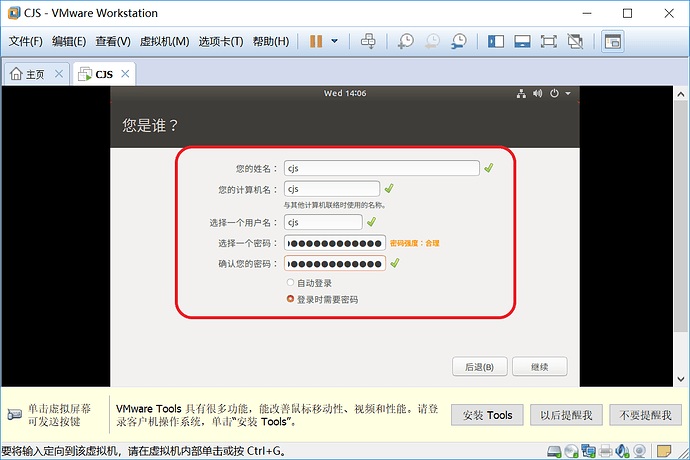Click the Ubuntu volume speaker icon
This screenshot has width=690, height=460.
[537, 93]
